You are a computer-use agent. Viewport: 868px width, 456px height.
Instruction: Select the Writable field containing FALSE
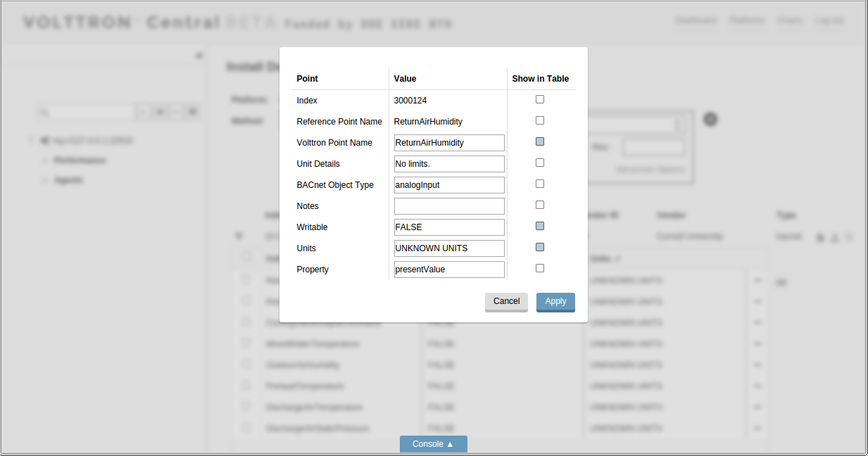(449, 227)
